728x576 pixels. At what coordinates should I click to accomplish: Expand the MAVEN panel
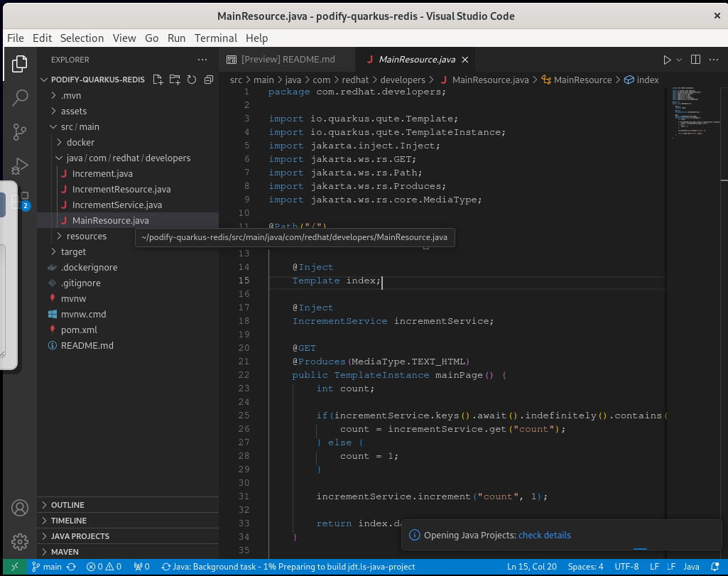pyautogui.click(x=128, y=552)
